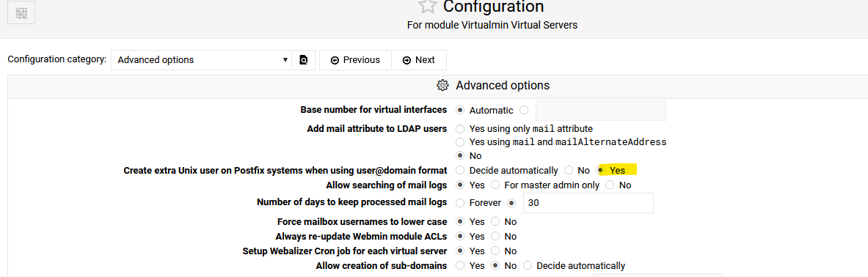Open the Configuration category dropdown
Image resolution: width=868 pixels, height=277 pixels.
(202, 60)
